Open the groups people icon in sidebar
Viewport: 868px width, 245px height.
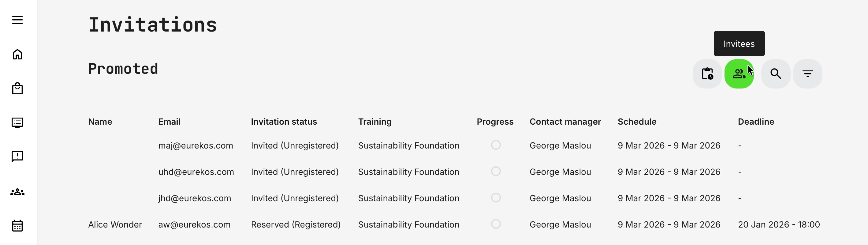tap(17, 192)
